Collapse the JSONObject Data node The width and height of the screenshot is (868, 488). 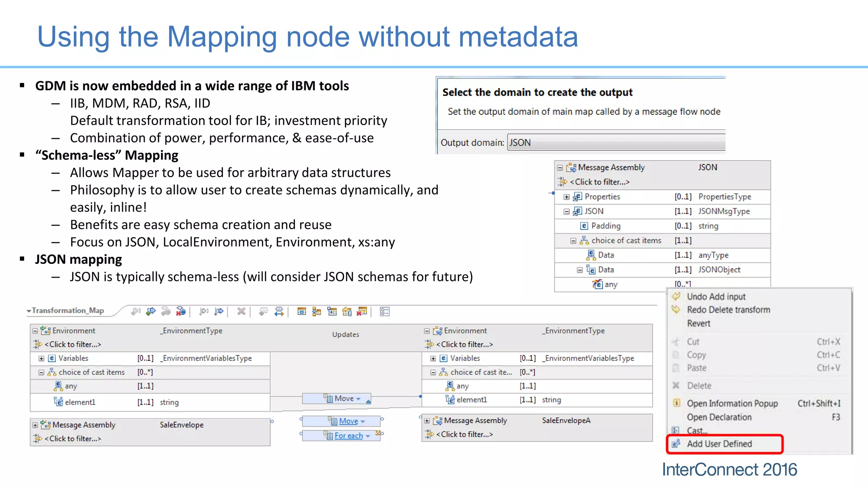coord(580,270)
